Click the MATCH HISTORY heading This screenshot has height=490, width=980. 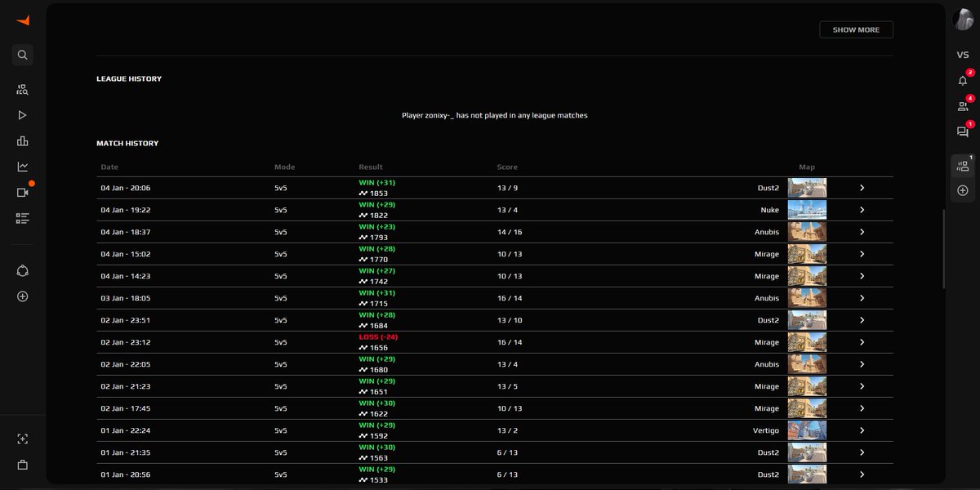(x=127, y=144)
